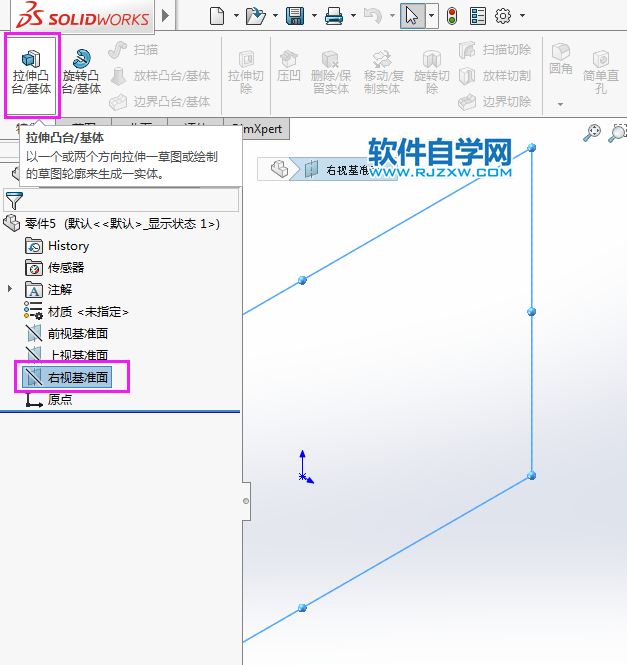The width and height of the screenshot is (627, 665).
Task: Open File Properties list icon
Action: click(x=478, y=16)
